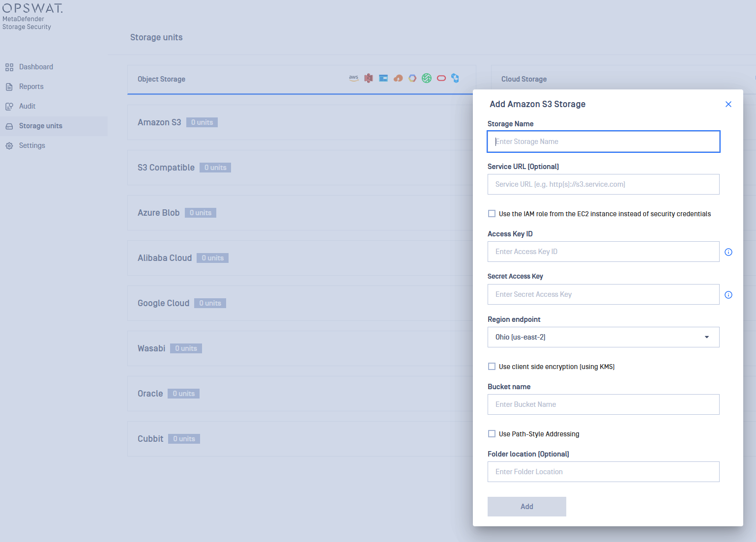Open the Region endpoint dropdown

click(604, 337)
